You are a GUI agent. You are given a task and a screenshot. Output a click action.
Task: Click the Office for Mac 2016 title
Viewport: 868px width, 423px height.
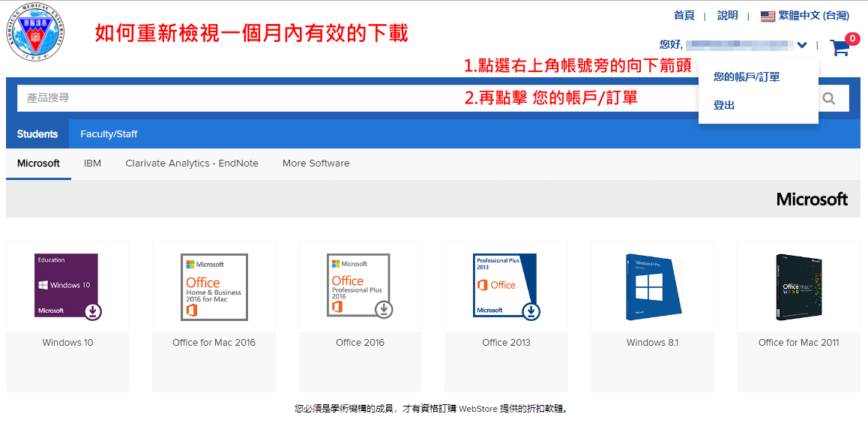(x=214, y=343)
